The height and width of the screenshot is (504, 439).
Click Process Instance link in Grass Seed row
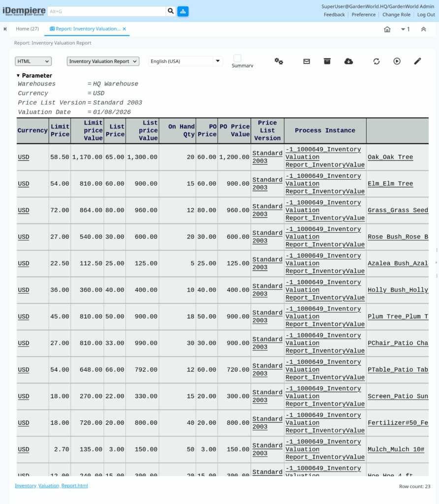tap(325, 210)
